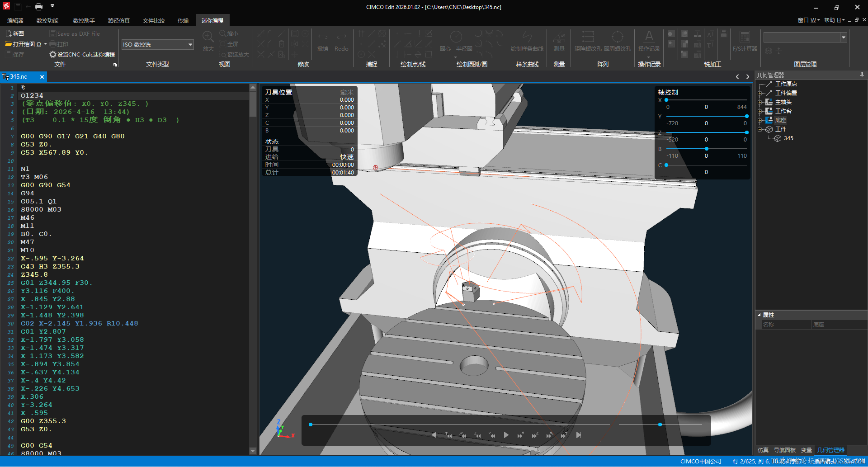This screenshot has height=467, width=868.
Task: Click the simulation speed slider handle
Action: (x=660, y=425)
